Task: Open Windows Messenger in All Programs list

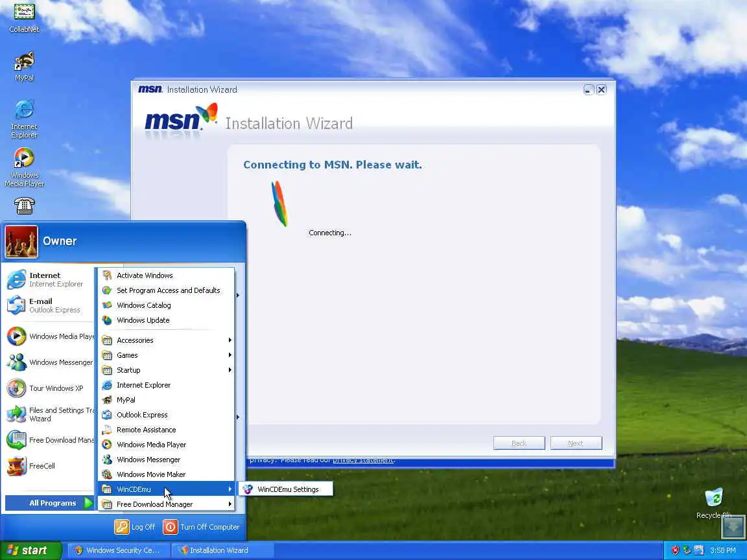Action: click(x=166, y=460)
